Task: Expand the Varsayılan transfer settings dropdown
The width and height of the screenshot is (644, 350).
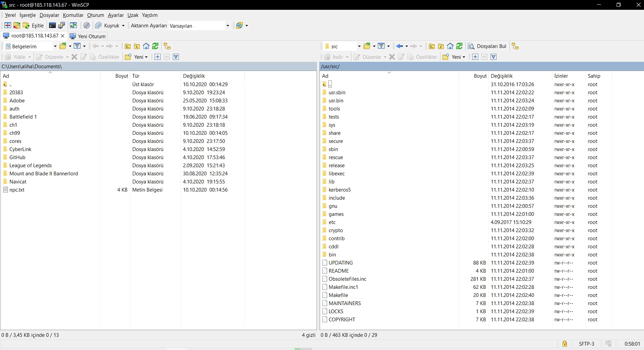Action: [228, 26]
